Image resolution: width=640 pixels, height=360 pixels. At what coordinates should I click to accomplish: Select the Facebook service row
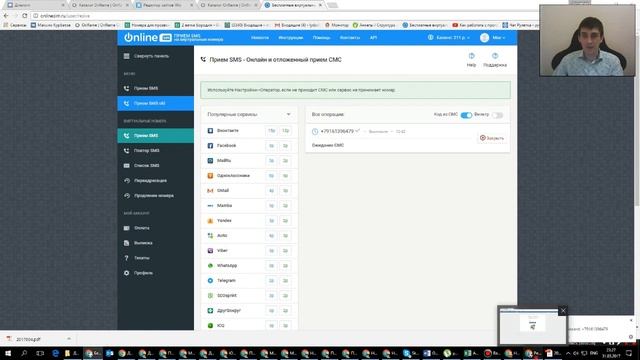point(249,146)
